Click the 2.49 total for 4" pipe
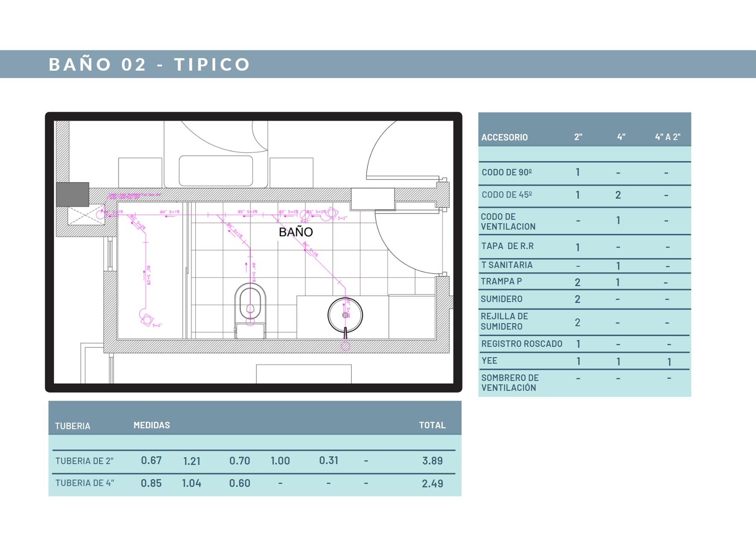Viewport: 756px width, 533px height. point(432,484)
